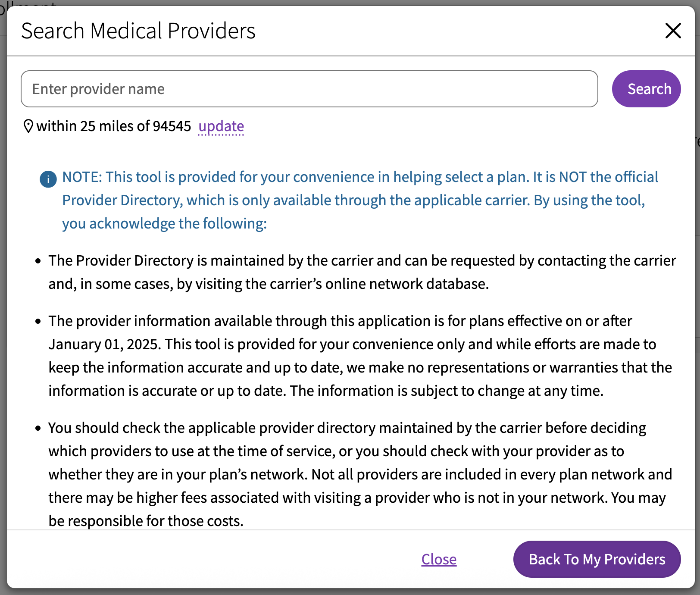The width and height of the screenshot is (700, 595).
Task: Click the within 25 miles of 94545 text
Action: pyautogui.click(x=113, y=126)
